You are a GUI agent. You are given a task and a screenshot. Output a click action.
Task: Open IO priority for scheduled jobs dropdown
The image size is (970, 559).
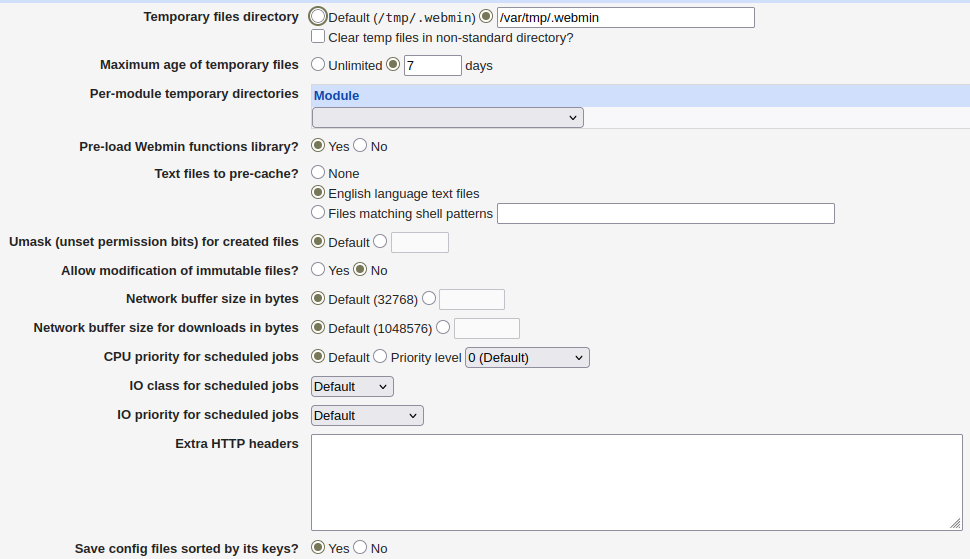point(367,416)
